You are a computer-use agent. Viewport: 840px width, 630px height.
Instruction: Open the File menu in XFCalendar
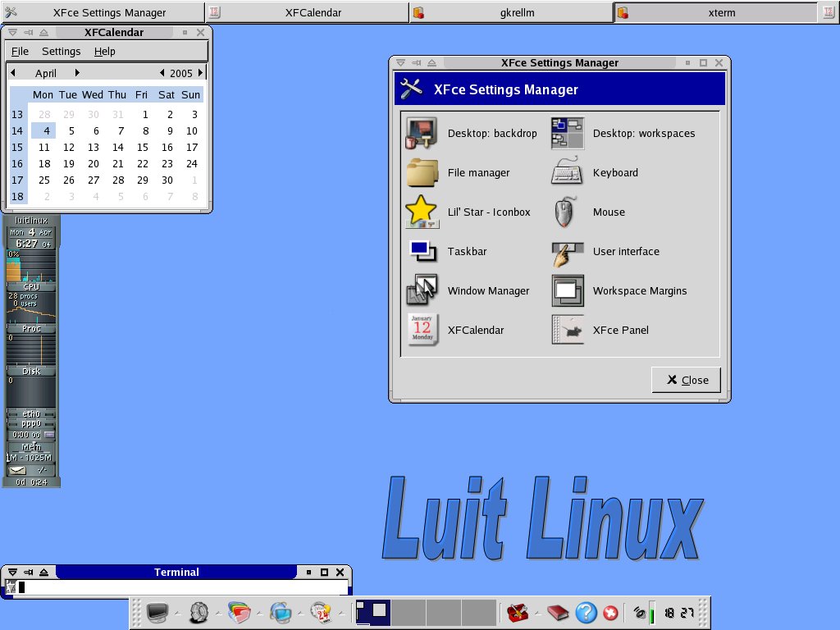pyautogui.click(x=20, y=52)
